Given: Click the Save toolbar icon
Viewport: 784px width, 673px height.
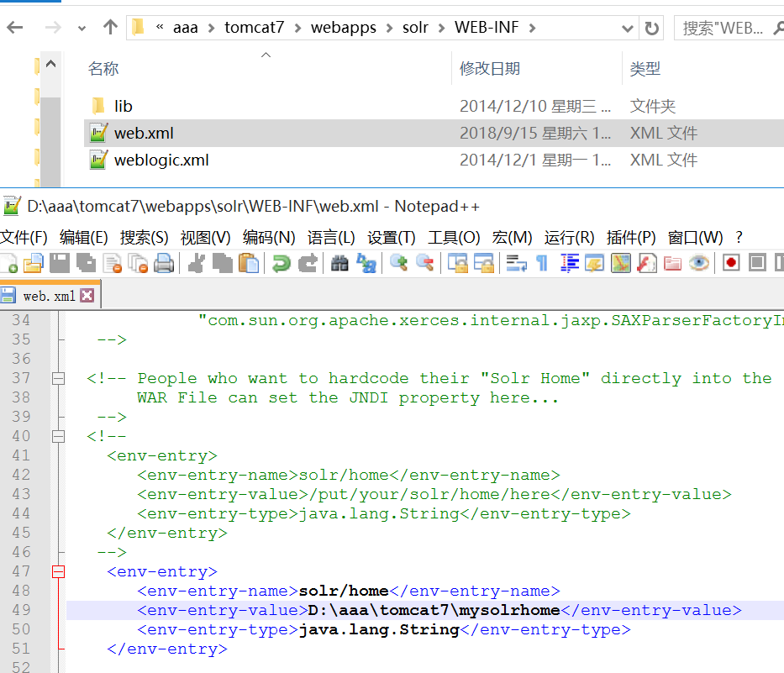Looking at the screenshot, I should point(60,263).
